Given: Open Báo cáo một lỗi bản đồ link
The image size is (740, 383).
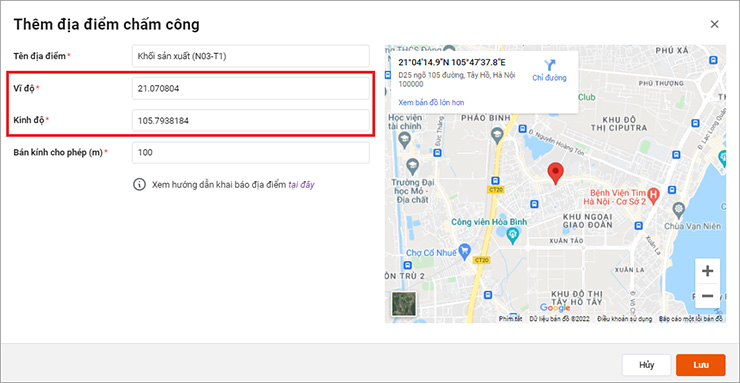Looking at the screenshot, I should [691, 319].
